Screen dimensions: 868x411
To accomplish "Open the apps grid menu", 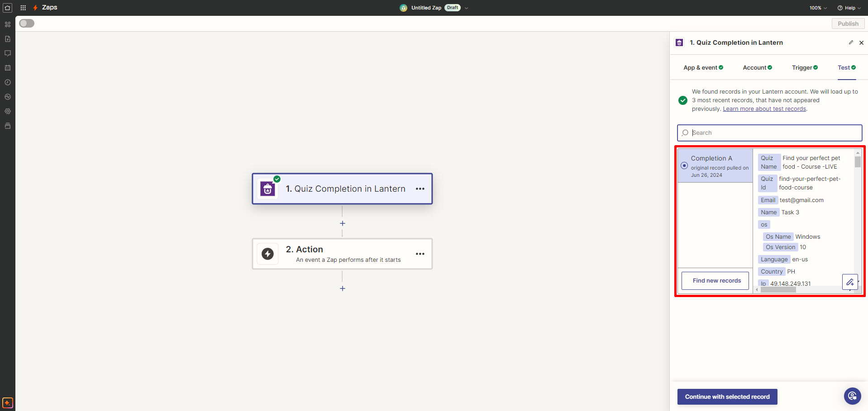I will pyautogui.click(x=23, y=8).
